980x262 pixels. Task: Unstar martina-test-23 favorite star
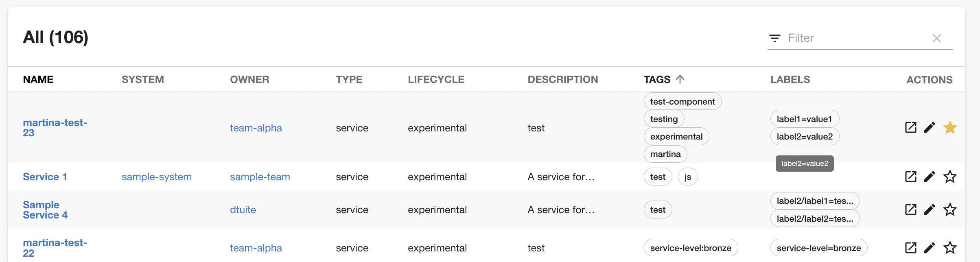coord(950,128)
